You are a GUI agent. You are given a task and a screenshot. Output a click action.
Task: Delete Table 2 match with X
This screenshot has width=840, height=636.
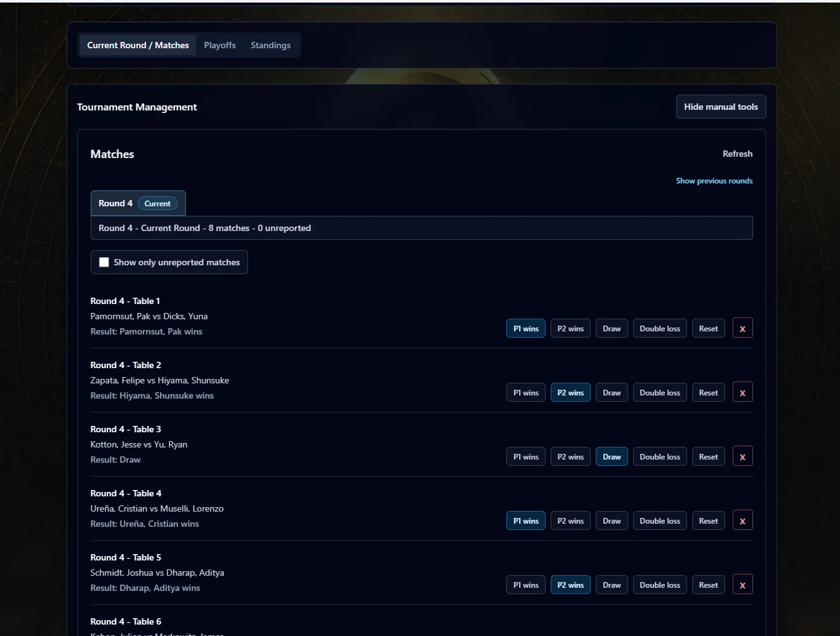[742, 392]
